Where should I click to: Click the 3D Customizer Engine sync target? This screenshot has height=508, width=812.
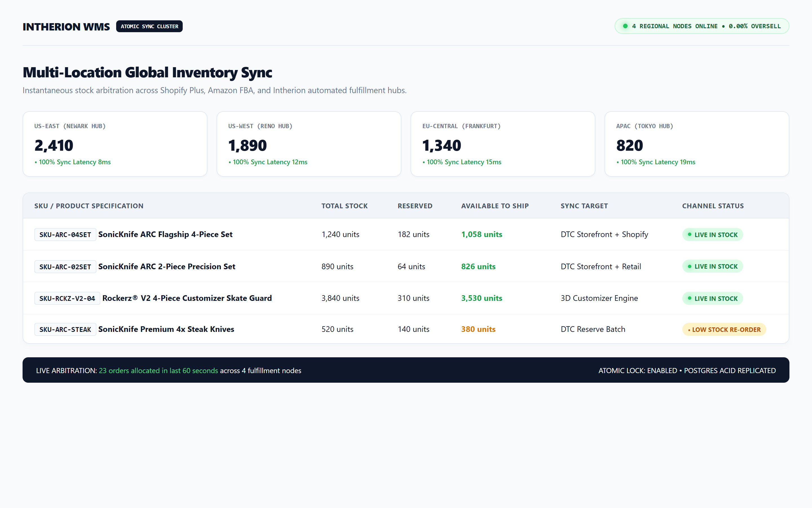pyautogui.click(x=599, y=298)
